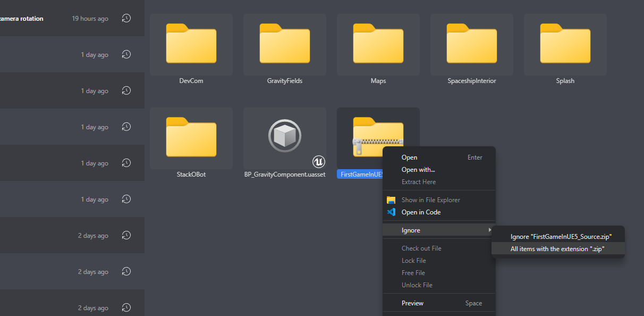The width and height of the screenshot is (644, 316).
Task: Click the Maps folder label
Action: 378,81
